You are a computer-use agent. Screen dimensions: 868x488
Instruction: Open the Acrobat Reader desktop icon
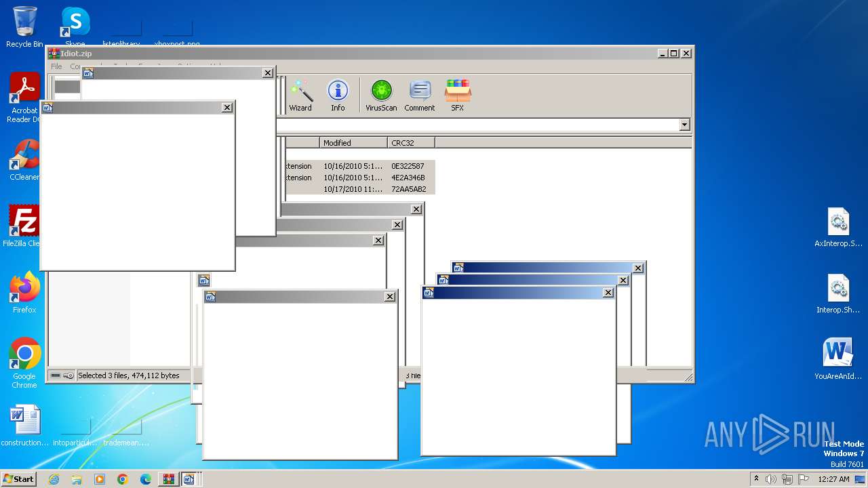click(24, 98)
